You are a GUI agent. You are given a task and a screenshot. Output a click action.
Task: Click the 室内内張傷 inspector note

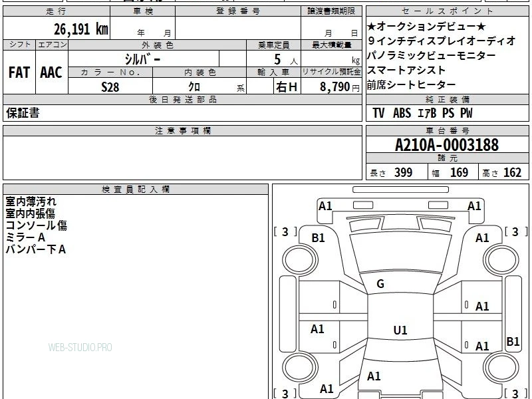(30, 213)
